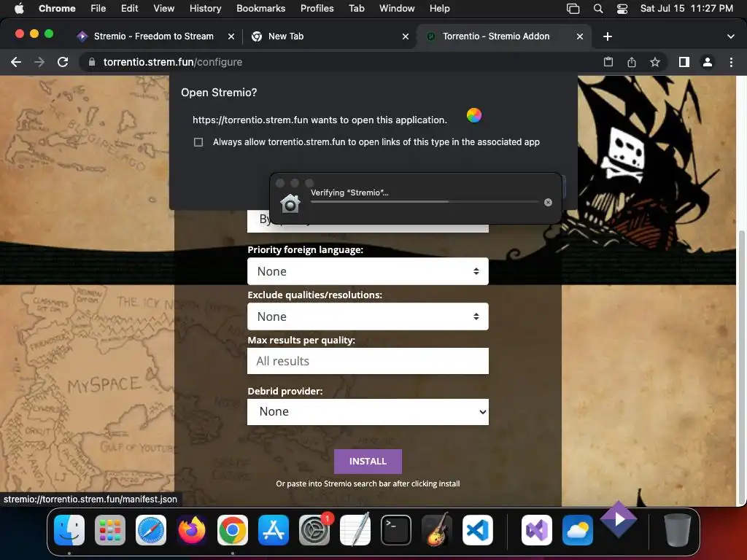The image size is (747, 560).
Task: Click the Chrome forward arrow
Action: (39, 62)
